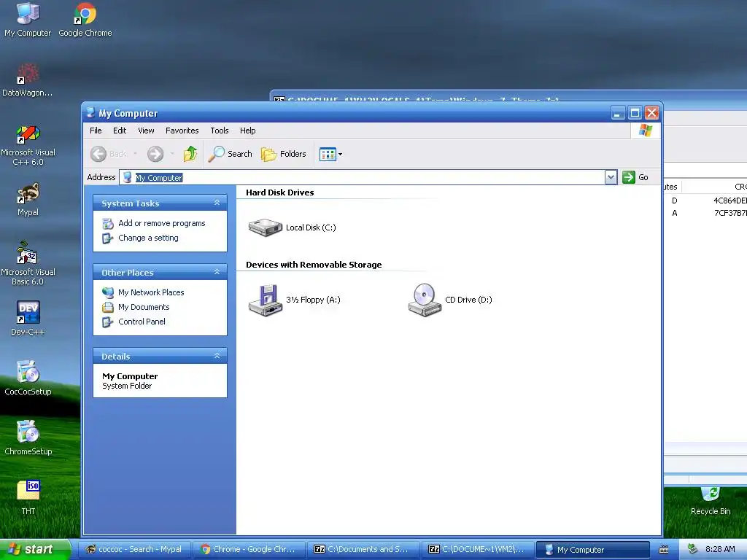Switch to C:\Documents and S... taskbar button
This screenshot has height=560, width=747.
[363, 549]
